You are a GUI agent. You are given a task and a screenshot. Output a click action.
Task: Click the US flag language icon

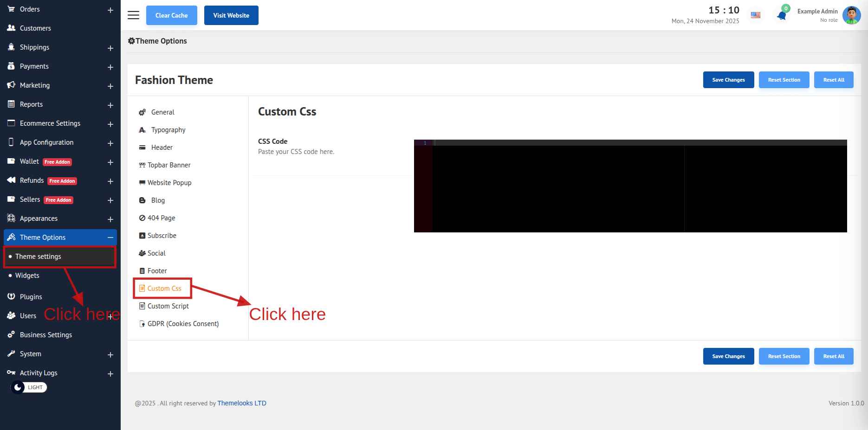[756, 15]
